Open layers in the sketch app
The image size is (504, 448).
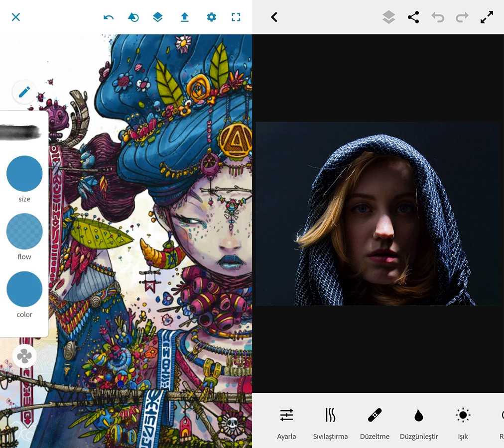click(x=157, y=17)
